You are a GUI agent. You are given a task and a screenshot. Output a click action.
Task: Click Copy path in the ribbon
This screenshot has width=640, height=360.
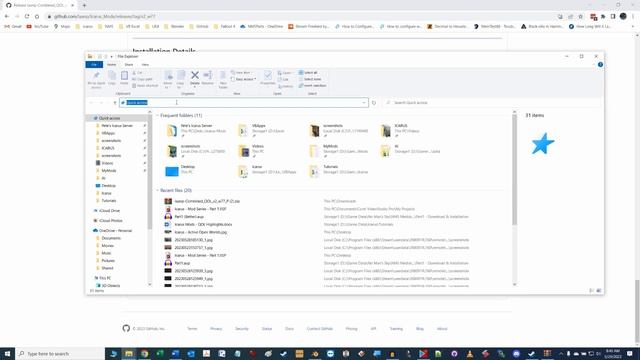pyautogui.click(x=142, y=79)
